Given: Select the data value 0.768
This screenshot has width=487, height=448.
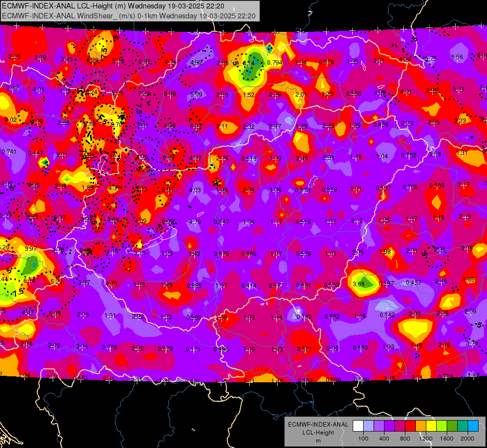Looking at the screenshot, I should 109,347.
